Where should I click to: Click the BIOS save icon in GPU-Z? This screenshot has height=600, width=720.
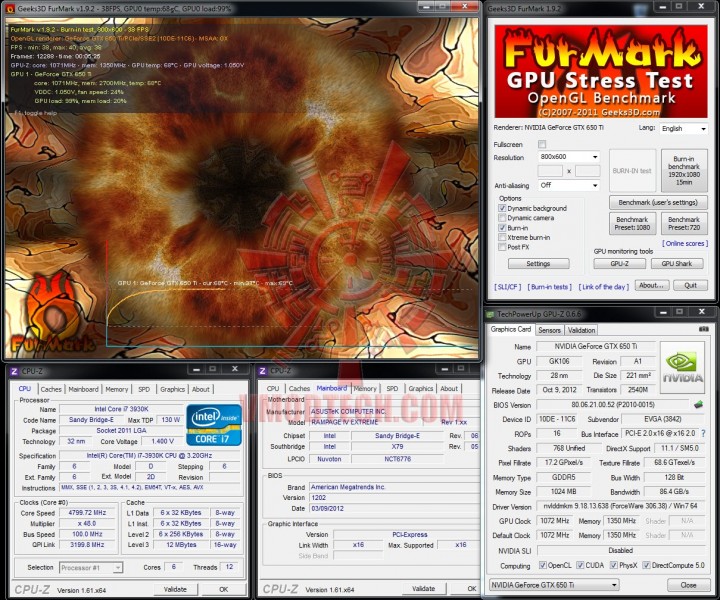(698, 404)
